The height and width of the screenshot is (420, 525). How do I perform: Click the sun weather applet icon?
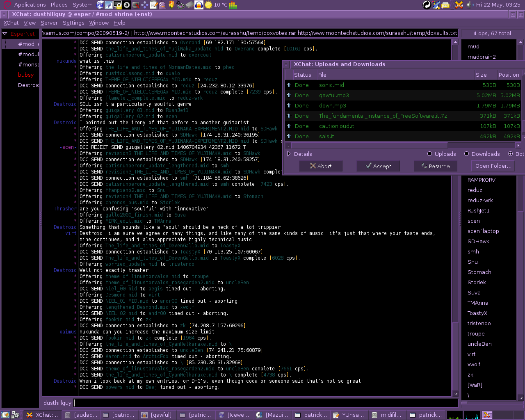point(208,5)
